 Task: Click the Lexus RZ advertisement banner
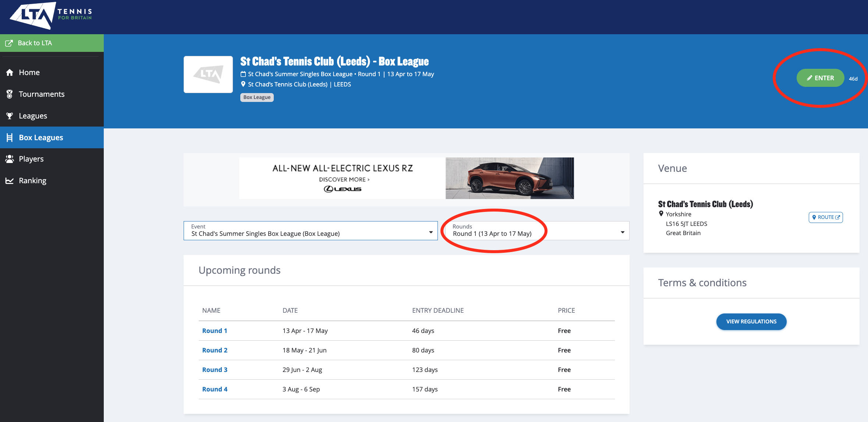coord(406,178)
